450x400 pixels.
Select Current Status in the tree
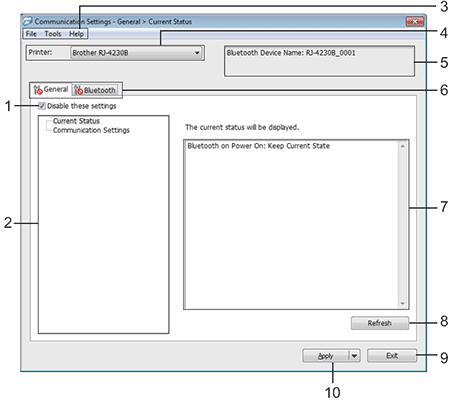76,121
